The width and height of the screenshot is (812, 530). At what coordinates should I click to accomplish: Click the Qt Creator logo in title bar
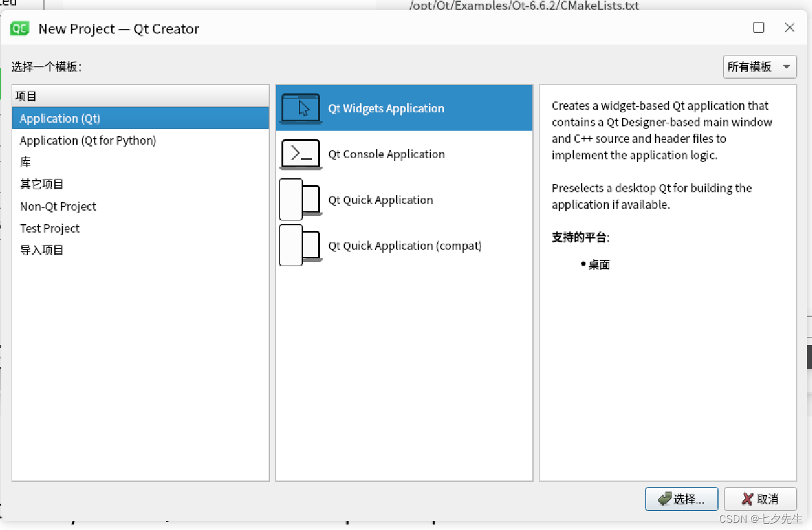(20, 28)
